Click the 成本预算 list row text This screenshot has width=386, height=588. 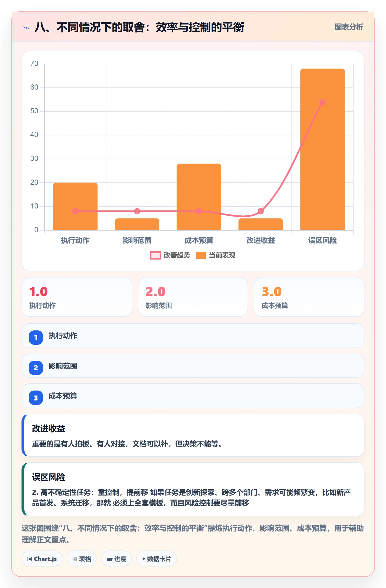pos(63,396)
